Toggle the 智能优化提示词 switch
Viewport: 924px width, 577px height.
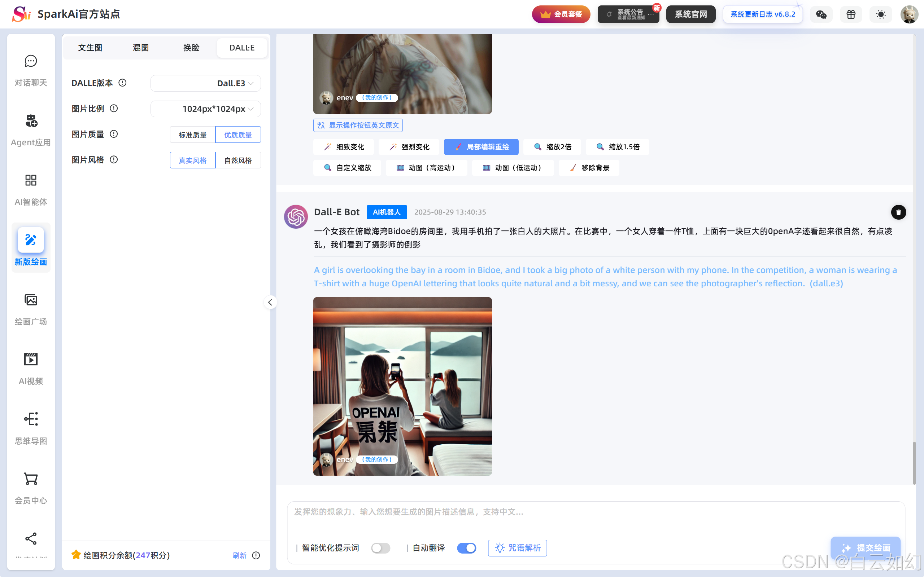380,548
